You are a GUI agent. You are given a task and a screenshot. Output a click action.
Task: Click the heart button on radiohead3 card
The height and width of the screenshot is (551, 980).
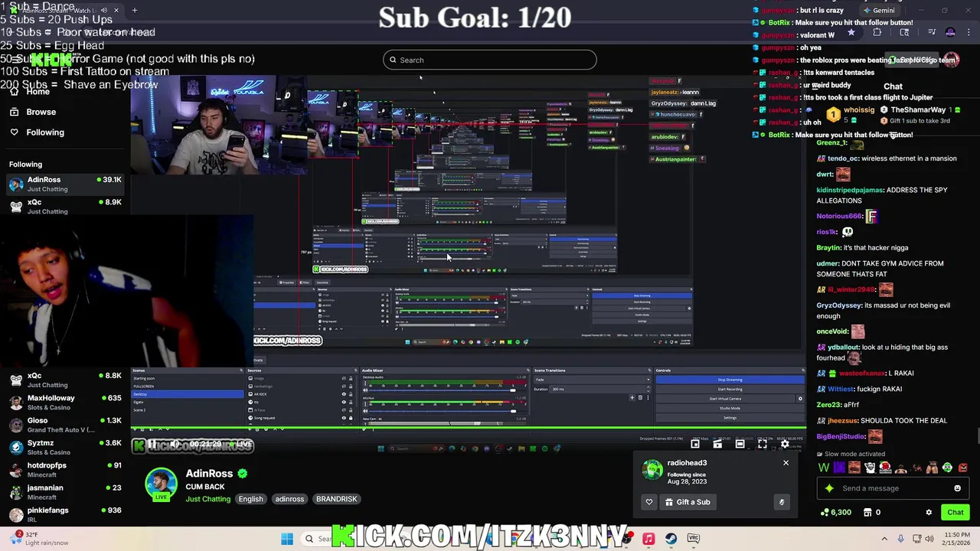[649, 502]
